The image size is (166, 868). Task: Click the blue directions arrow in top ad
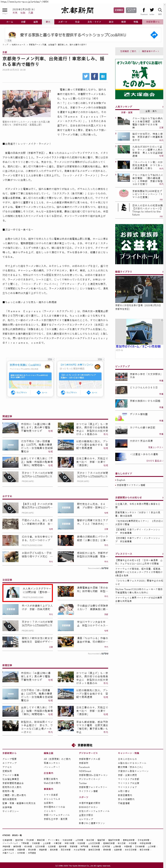154,35
